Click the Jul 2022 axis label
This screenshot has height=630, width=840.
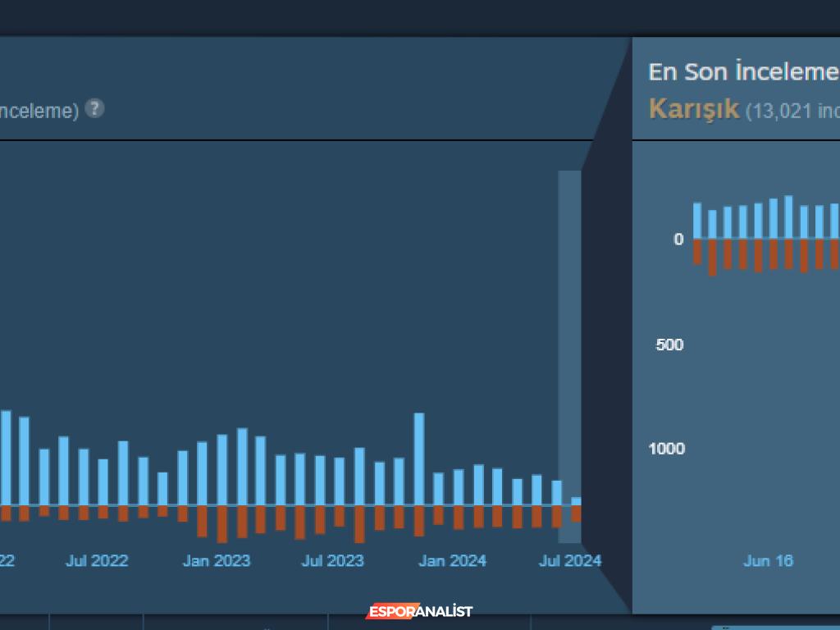pyautogui.click(x=97, y=561)
